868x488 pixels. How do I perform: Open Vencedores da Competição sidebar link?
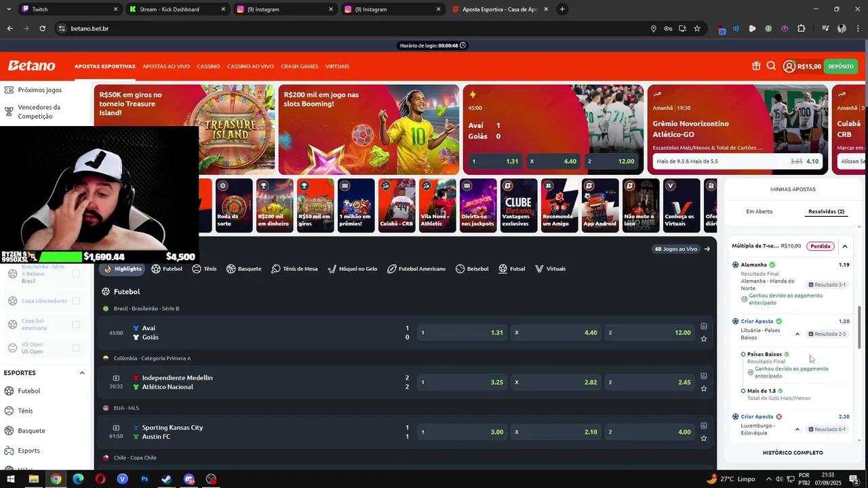point(39,112)
